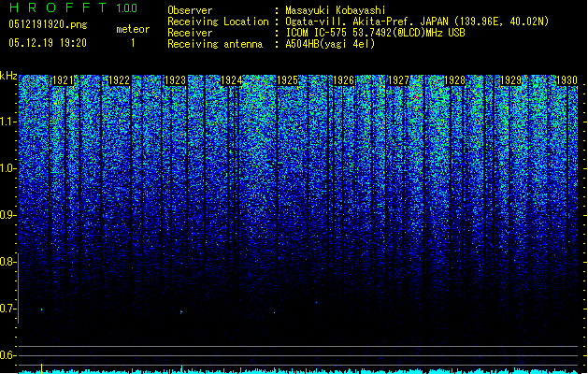Click the Receiving antenna label
Viewport: 588px width, 374px height.
coord(215,44)
